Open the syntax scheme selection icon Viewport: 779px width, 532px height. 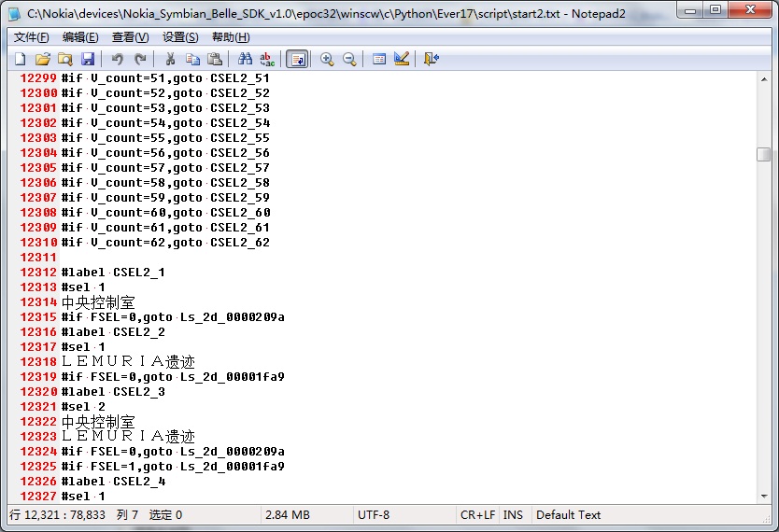pyautogui.click(x=379, y=59)
